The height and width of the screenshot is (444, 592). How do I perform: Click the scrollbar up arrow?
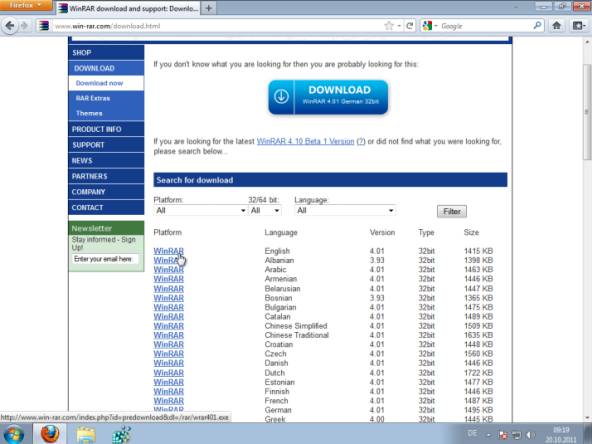587,42
